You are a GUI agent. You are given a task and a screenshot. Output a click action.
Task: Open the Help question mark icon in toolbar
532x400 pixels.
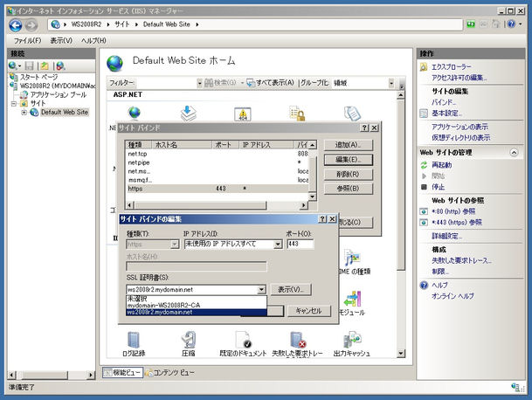pyautogui.click(x=511, y=24)
